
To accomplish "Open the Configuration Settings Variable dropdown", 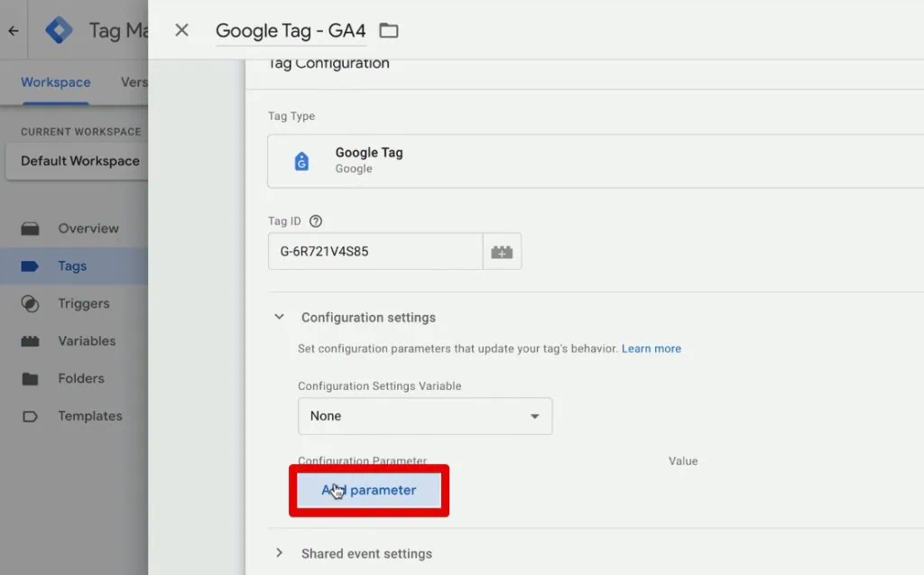I will [x=425, y=416].
